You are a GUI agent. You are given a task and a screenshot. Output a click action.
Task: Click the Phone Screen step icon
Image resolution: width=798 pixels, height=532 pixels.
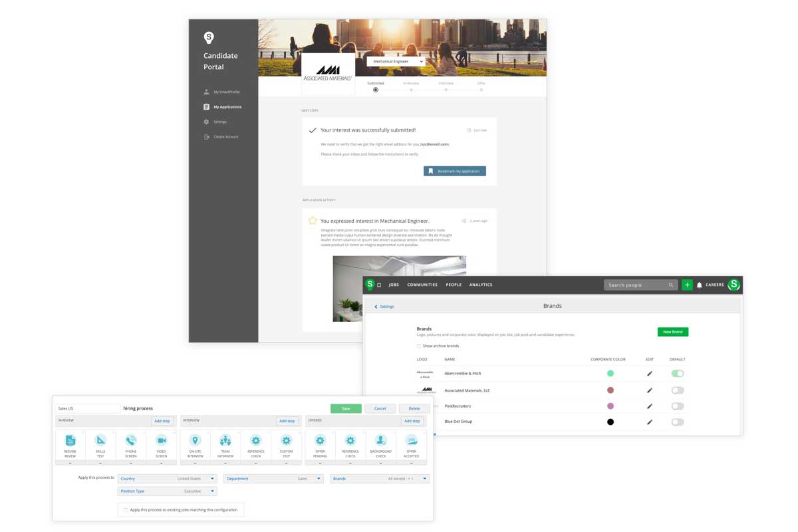pyautogui.click(x=131, y=440)
